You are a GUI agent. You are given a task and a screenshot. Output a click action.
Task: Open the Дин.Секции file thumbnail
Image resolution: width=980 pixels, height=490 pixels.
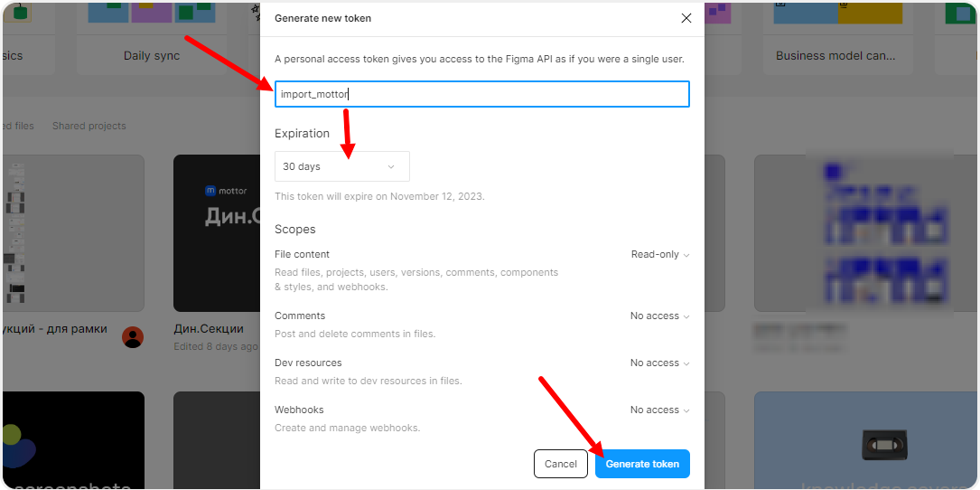coord(216,233)
